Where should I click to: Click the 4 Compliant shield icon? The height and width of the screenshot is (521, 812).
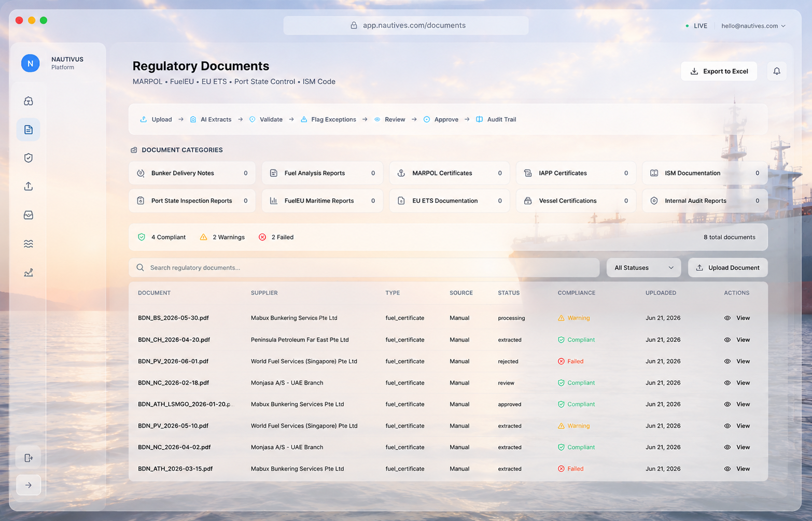(142, 237)
